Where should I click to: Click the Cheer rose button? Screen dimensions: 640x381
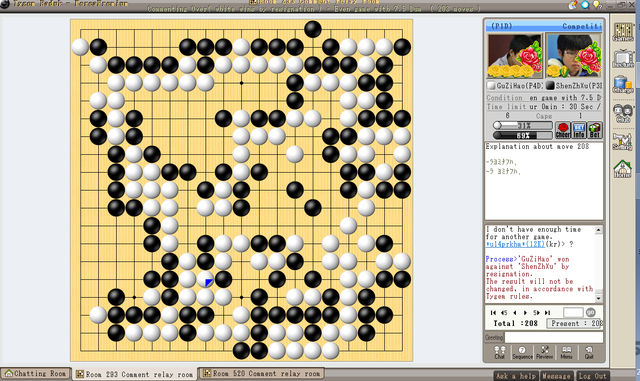click(x=563, y=130)
